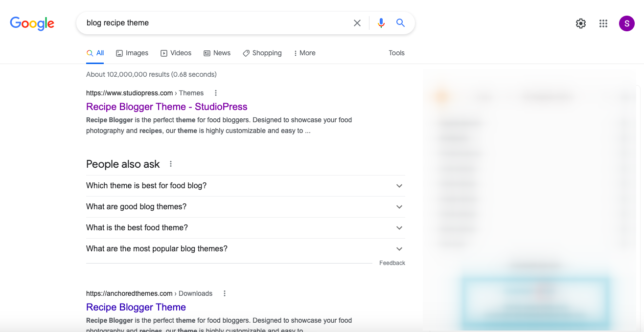Screen dimensions: 644x332
Task: Click the Tools button
Action: click(x=396, y=53)
